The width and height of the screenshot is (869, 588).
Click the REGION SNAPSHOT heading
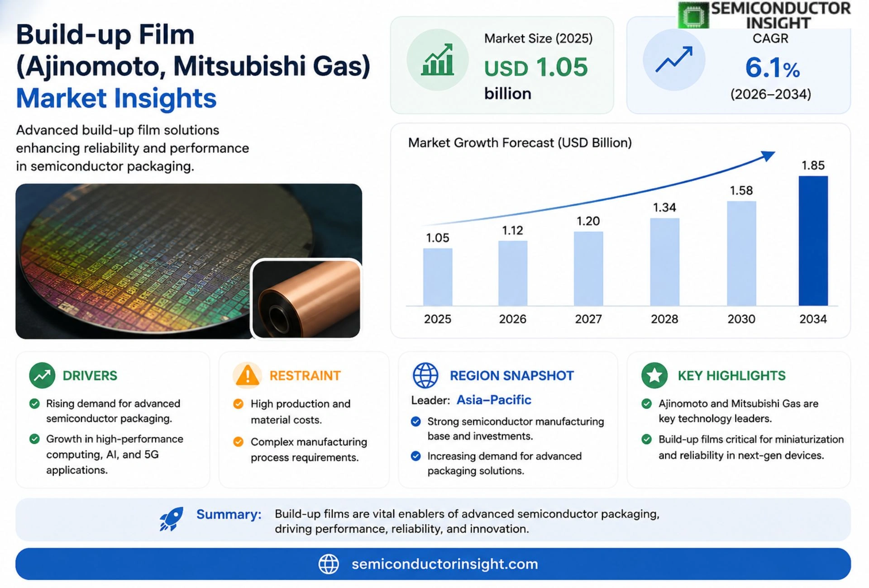click(x=512, y=375)
